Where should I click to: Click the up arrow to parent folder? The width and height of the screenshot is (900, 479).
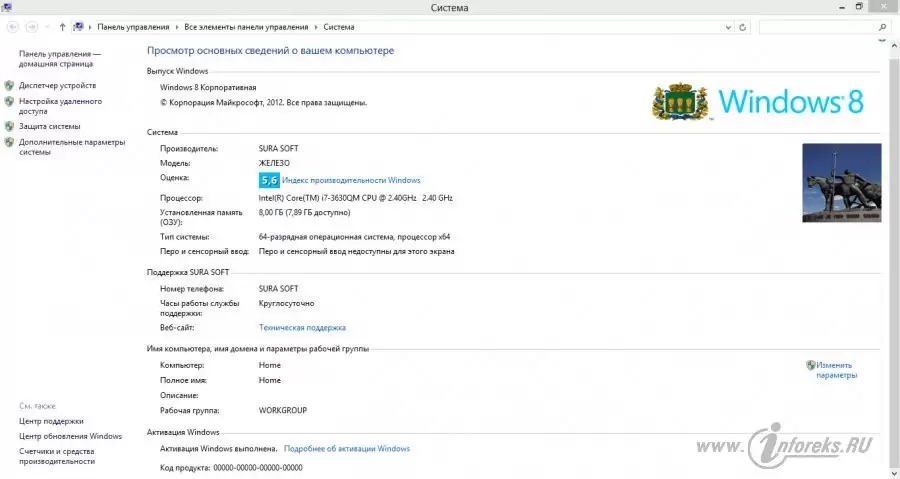click(x=62, y=27)
